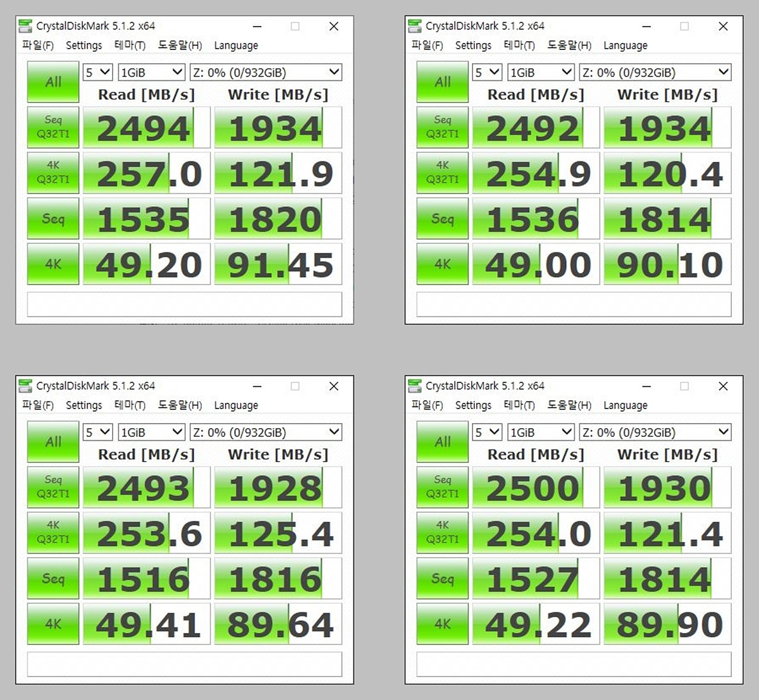759x700 pixels.
Task: Launch the Seq test beside 1527
Action: (x=443, y=578)
